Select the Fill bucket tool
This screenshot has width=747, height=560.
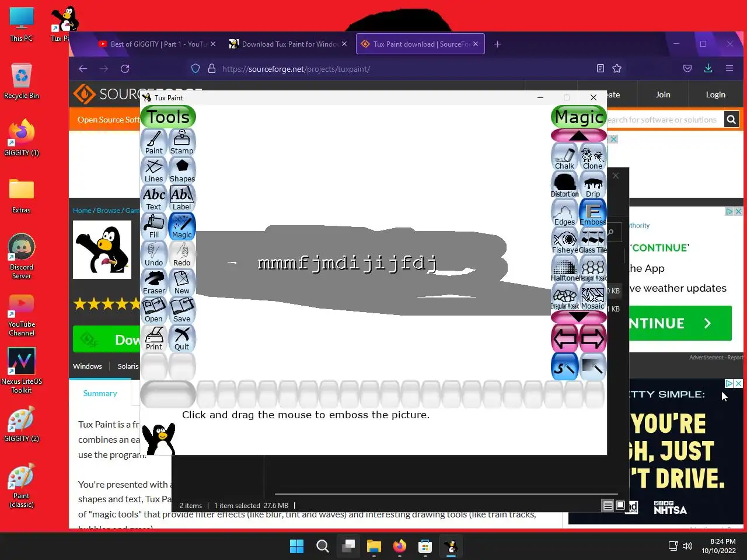(154, 226)
